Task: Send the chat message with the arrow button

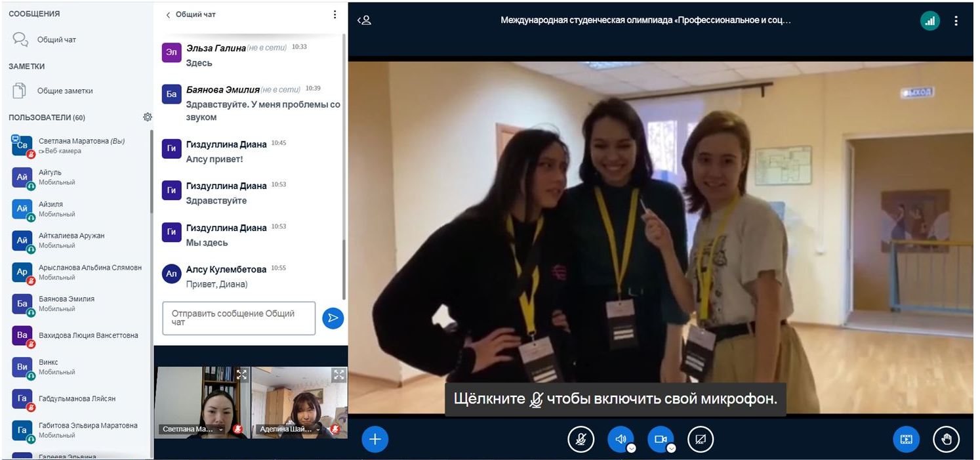Action: tap(333, 318)
